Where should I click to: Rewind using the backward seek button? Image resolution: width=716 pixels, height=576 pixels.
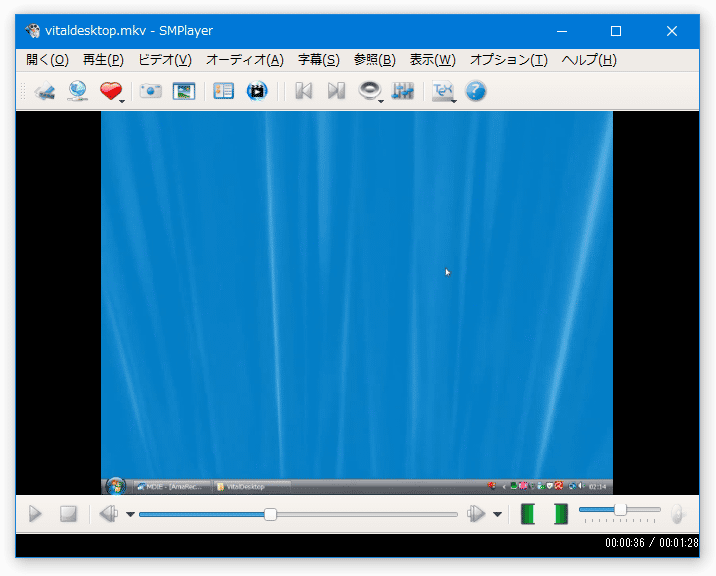(109, 514)
